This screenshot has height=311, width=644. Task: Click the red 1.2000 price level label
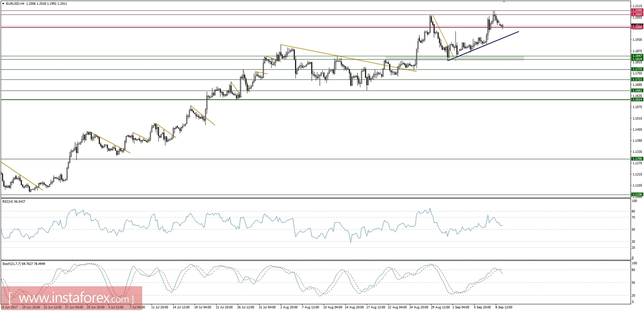tap(637, 27)
